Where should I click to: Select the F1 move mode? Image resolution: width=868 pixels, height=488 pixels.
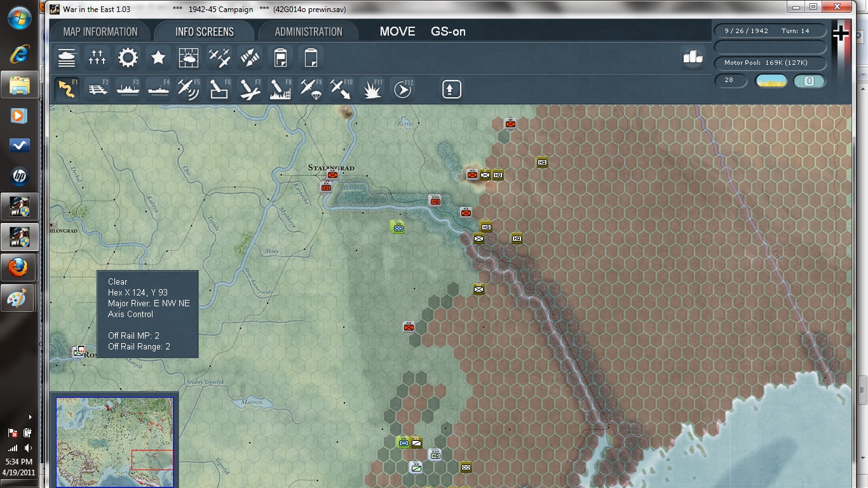pyautogui.click(x=67, y=89)
